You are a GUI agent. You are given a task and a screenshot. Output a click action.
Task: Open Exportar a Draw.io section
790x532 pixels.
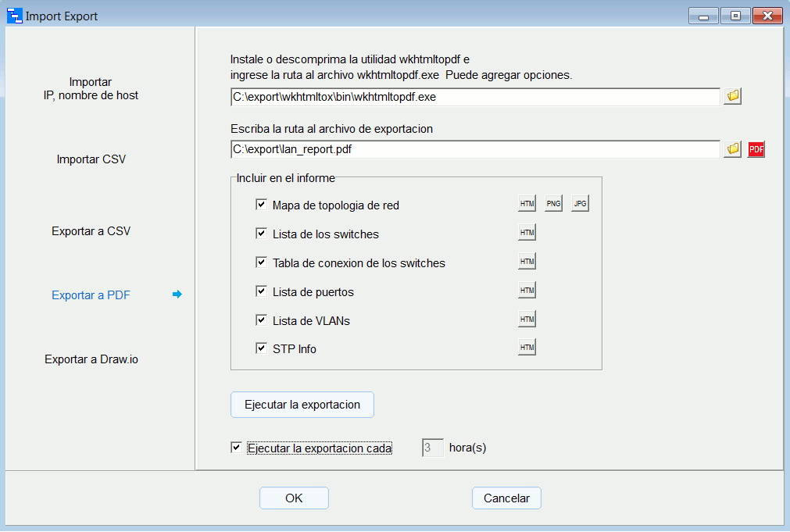click(x=91, y=359)
